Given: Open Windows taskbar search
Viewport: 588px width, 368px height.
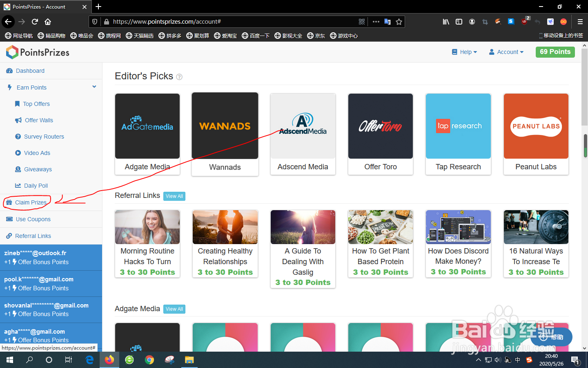Looking at the screenshot, I should tap(29, 360).
